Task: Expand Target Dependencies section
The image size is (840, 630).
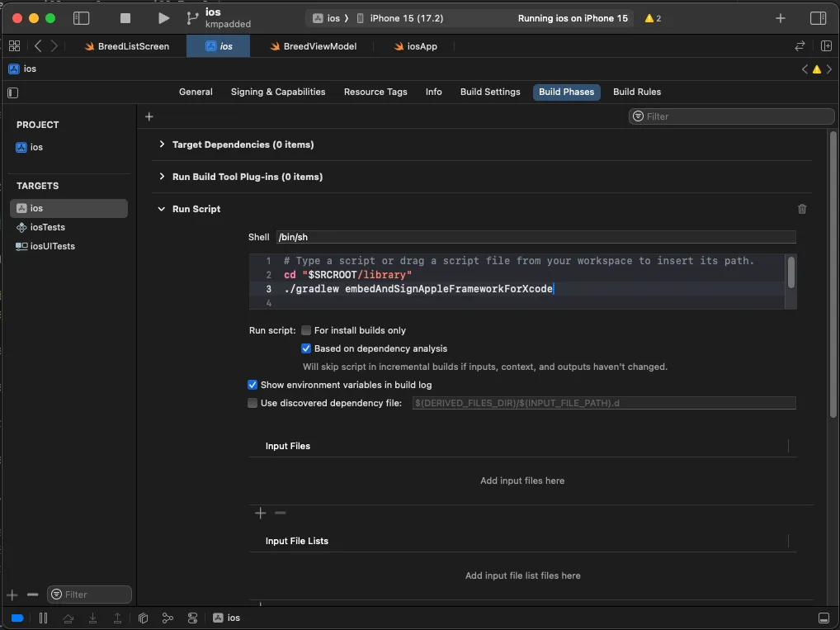Action: coord(162,144)
